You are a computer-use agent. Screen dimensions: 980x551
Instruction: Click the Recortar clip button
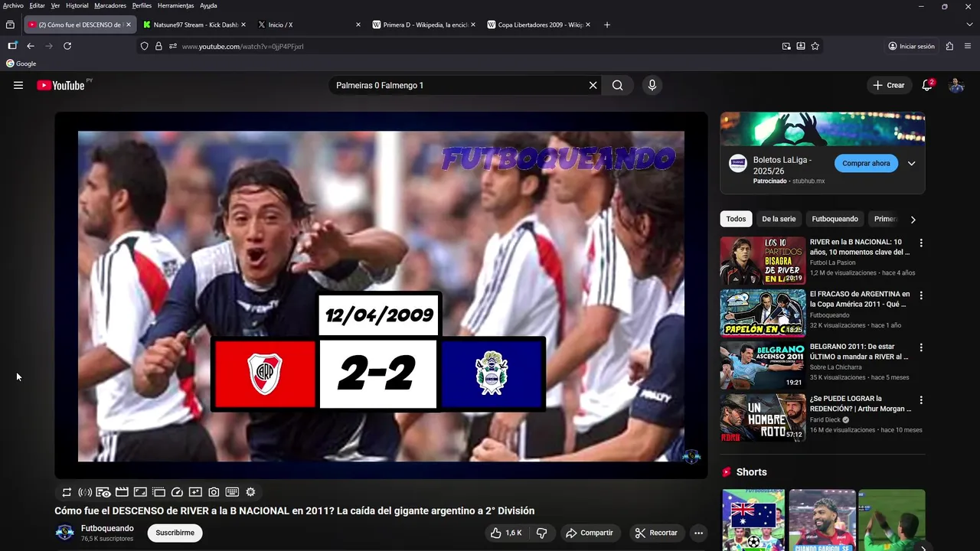[x=656, y=533]
